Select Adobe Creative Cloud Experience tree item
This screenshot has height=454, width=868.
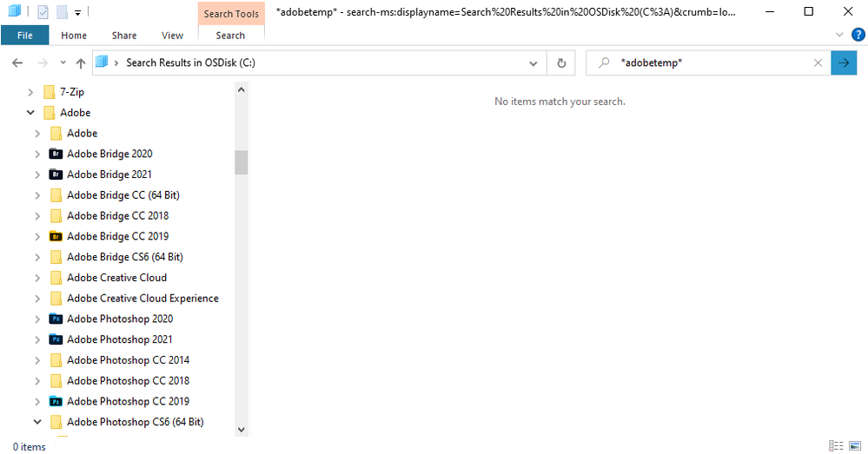coord(142,298)
